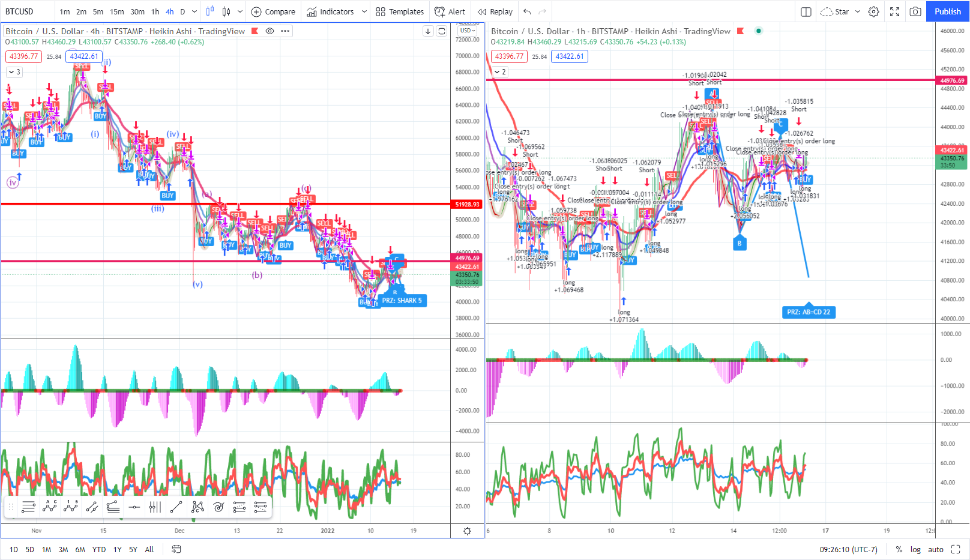This screenshot has height=560, width=970.
Task: Open chart style dropdown arrow
Action: click(x=240, y=11)
